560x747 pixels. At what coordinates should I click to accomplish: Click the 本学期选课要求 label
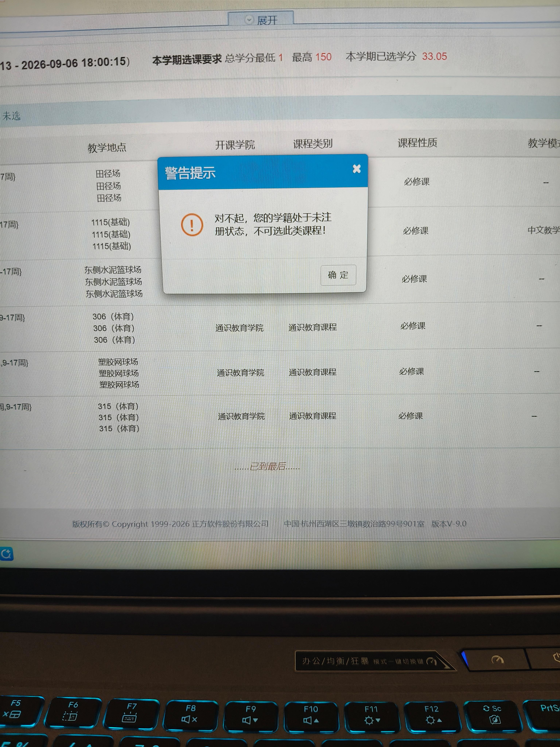click(187, 60)
